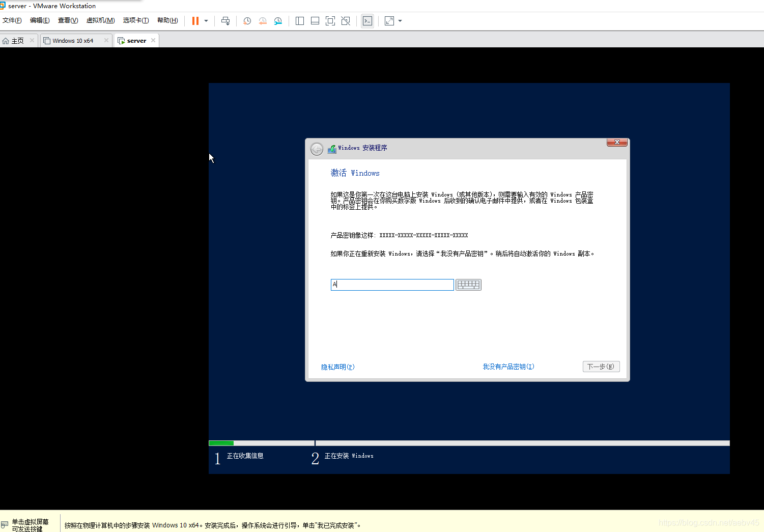Toggle the thumbnail bar view
The image size is (764, 532).
pos(315,21)
